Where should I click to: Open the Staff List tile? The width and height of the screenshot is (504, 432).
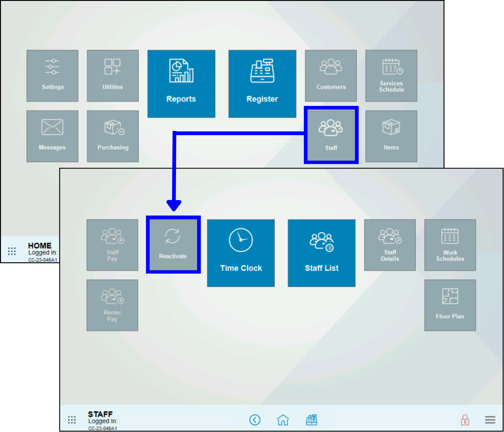pyautogui.click(x=321, y=253)
